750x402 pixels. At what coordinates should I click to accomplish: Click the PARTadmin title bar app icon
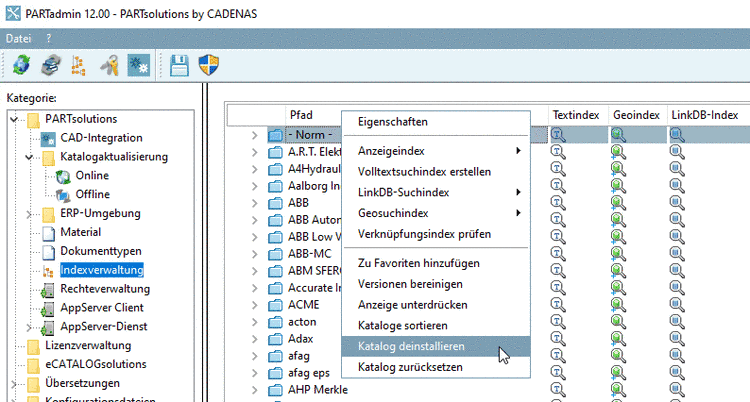point(13,13)
